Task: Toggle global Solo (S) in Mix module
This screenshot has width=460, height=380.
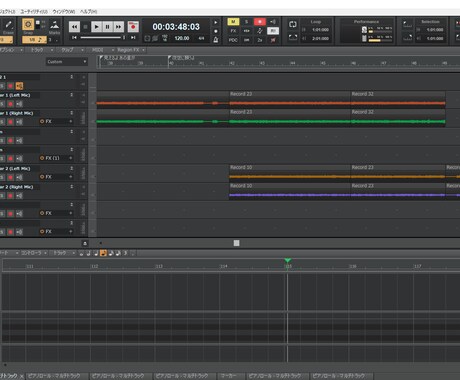Action: 246,22
